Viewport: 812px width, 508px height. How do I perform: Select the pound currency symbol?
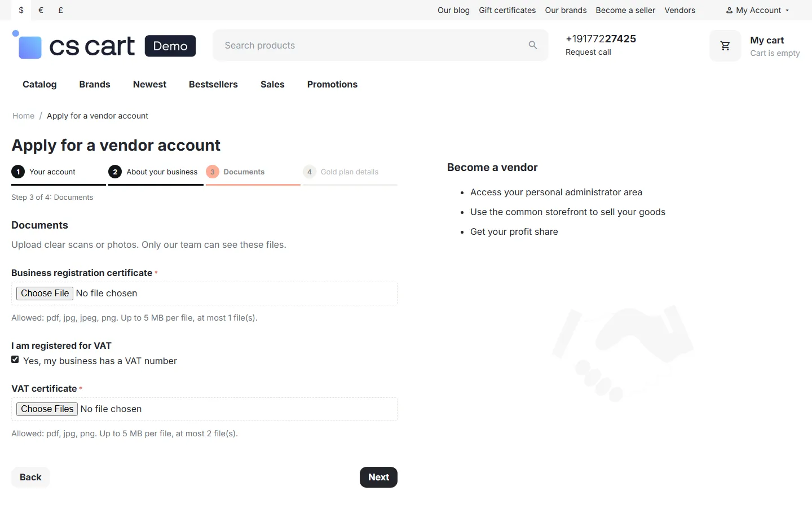60,10
